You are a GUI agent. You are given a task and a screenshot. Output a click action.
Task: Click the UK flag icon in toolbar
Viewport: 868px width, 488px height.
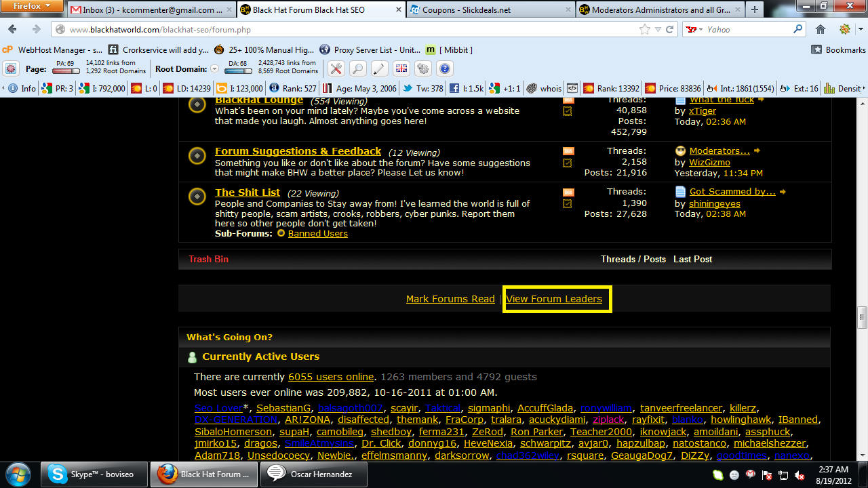401,68
